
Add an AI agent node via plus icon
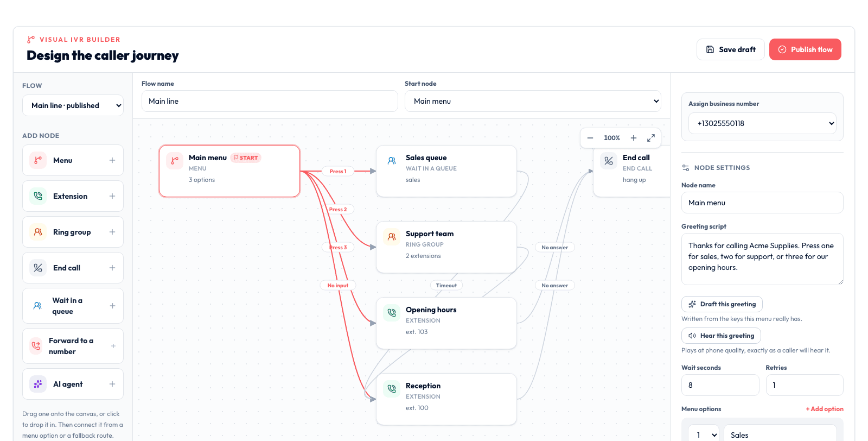pos(112,384)
